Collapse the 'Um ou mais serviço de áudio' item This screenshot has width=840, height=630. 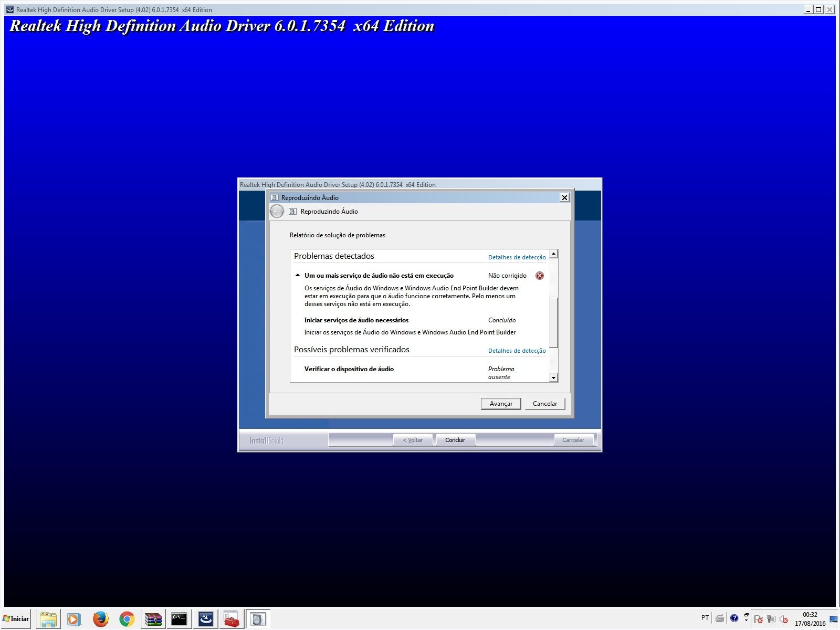(298, 275)
